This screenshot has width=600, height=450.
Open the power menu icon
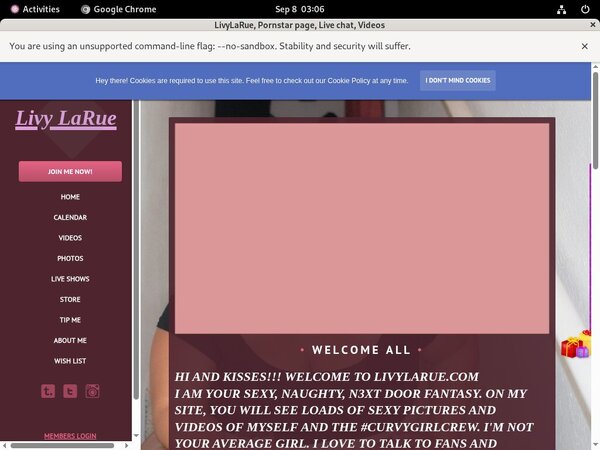(x=585, y=9)
